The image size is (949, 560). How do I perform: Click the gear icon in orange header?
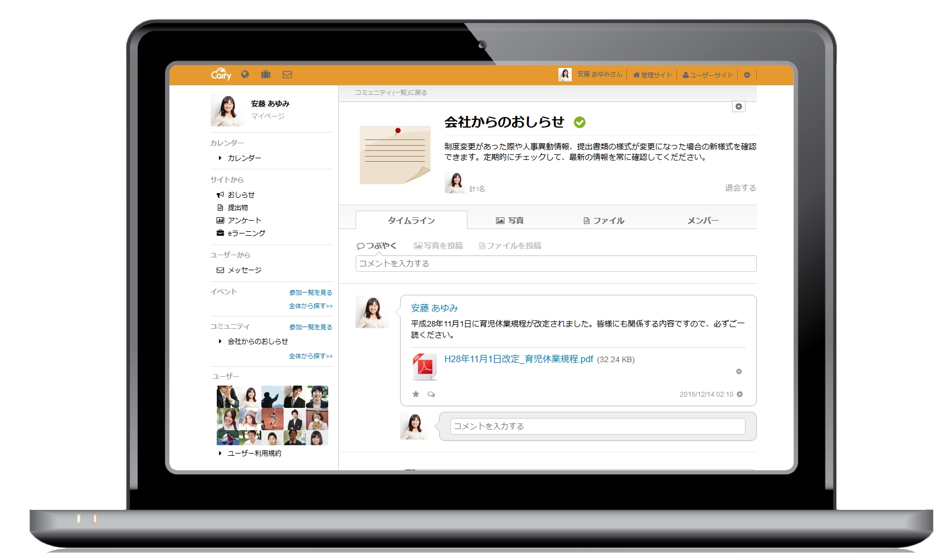(747, 75)
